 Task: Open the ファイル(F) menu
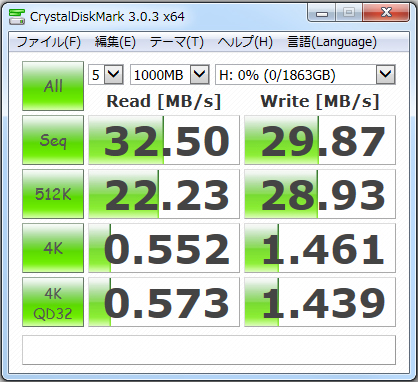click(49, 42)
